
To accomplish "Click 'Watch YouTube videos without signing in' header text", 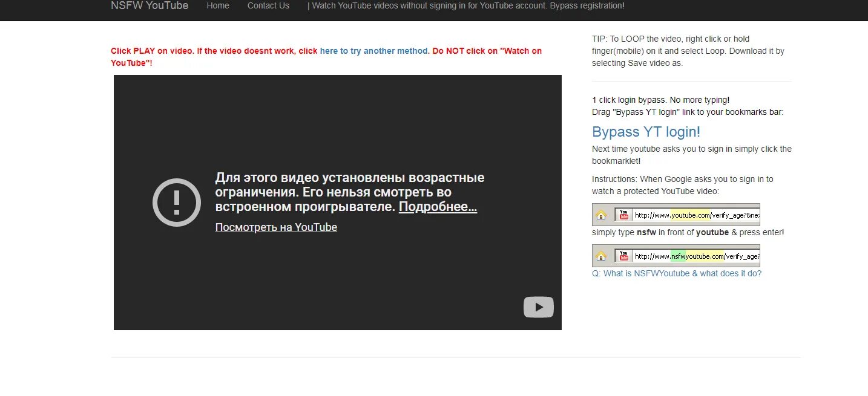I will click(x=466, y=5).
